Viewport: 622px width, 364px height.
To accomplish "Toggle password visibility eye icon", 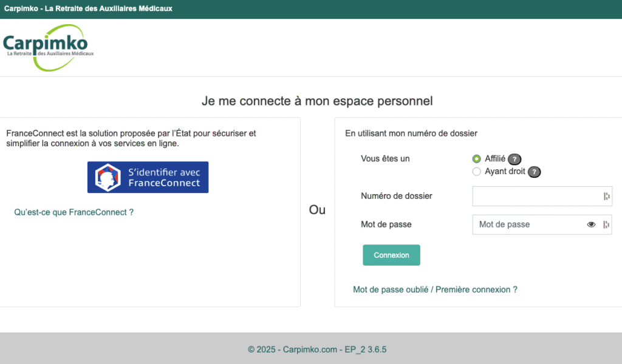I will click(591, 224).
